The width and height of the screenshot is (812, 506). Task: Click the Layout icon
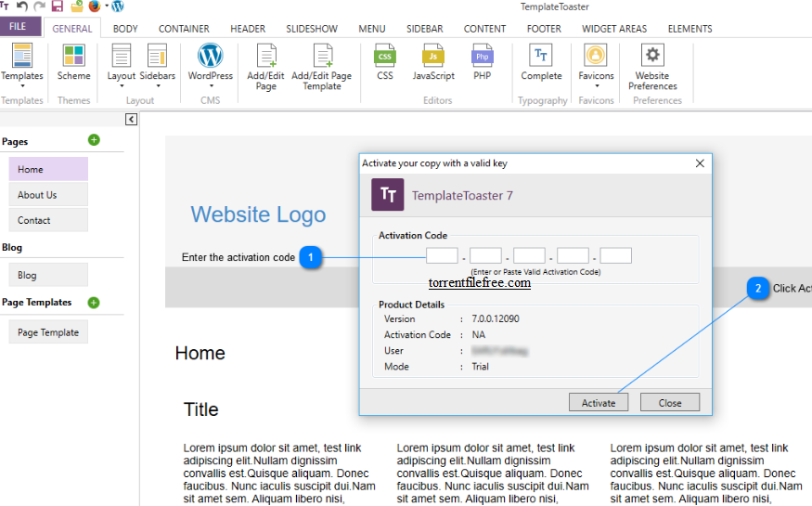122,56
